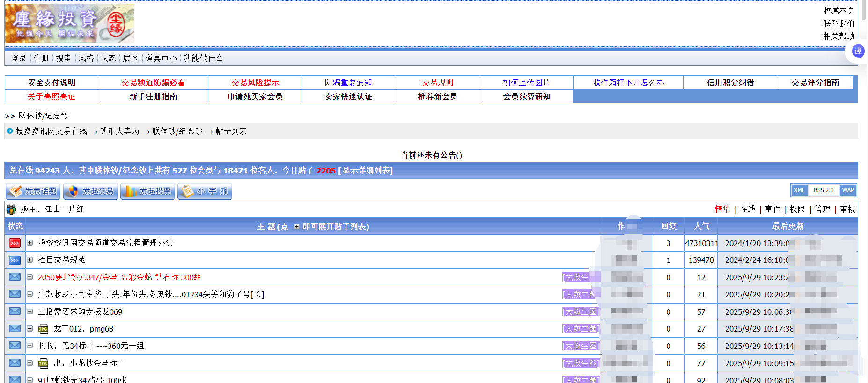Open the 小字报 notice button
Image resolution: width=868 pixels, height=383 pixels.
tap(205, 191)
